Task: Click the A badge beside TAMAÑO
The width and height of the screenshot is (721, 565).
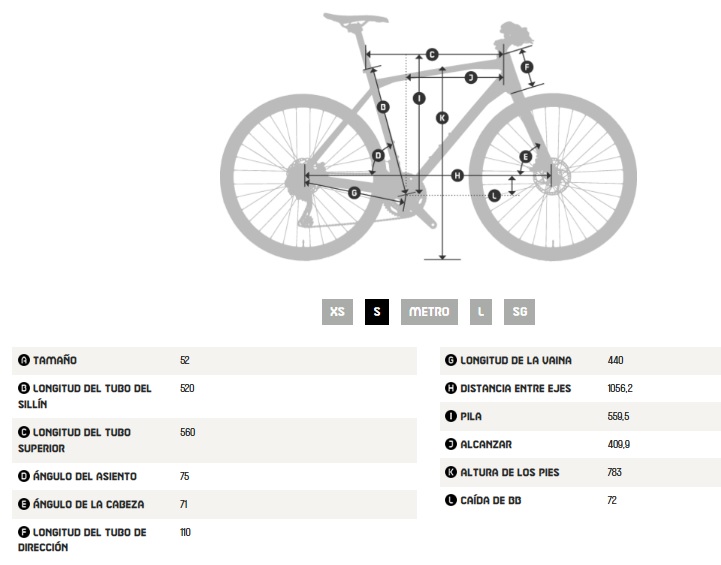Action: tap(24, 360)
